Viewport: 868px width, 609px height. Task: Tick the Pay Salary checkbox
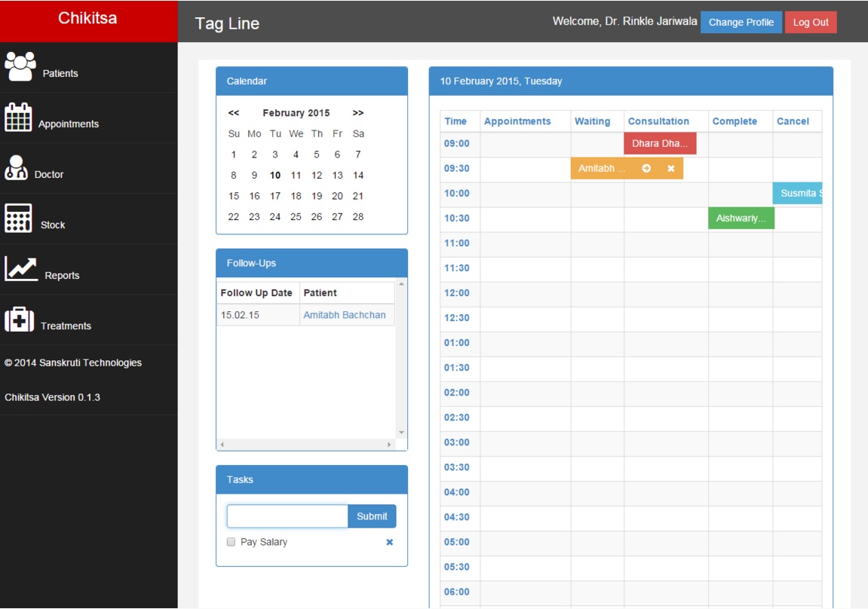coord(231,542)
